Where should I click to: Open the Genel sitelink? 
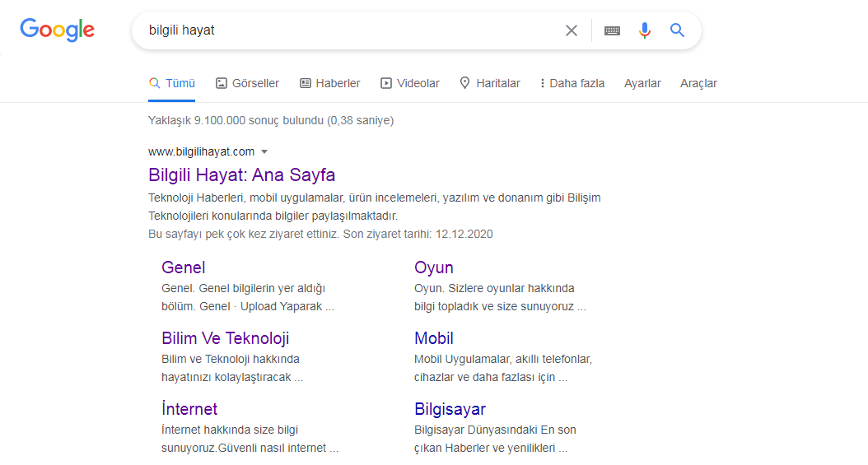coord(183,267)
